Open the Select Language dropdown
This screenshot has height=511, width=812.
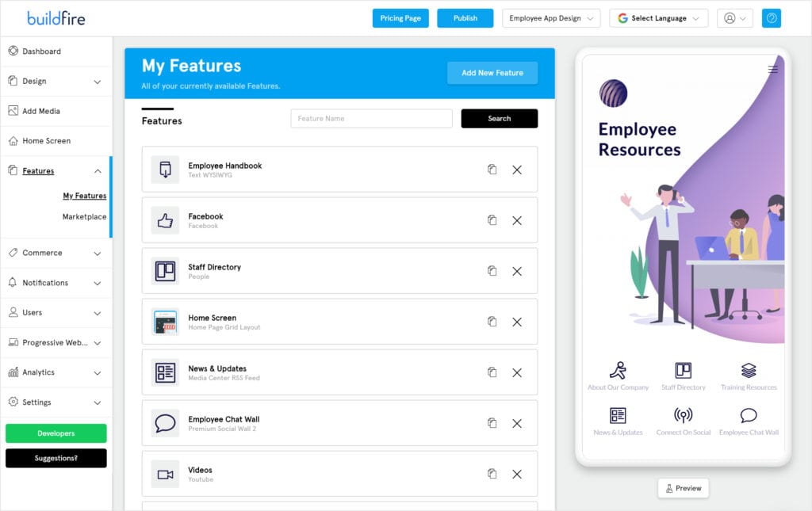coord(658,18)
